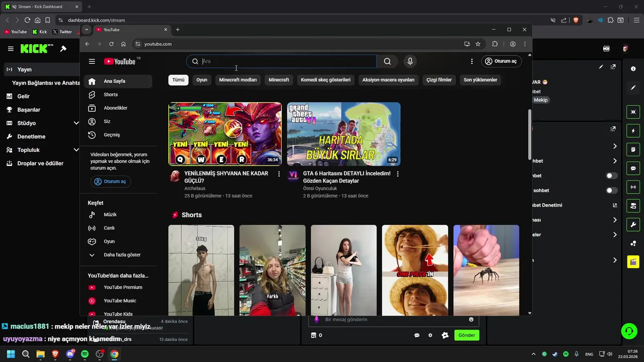The image size is (644, 362).
Task: Open the 'Archelaus' channel link
Action: click(195, 189)
